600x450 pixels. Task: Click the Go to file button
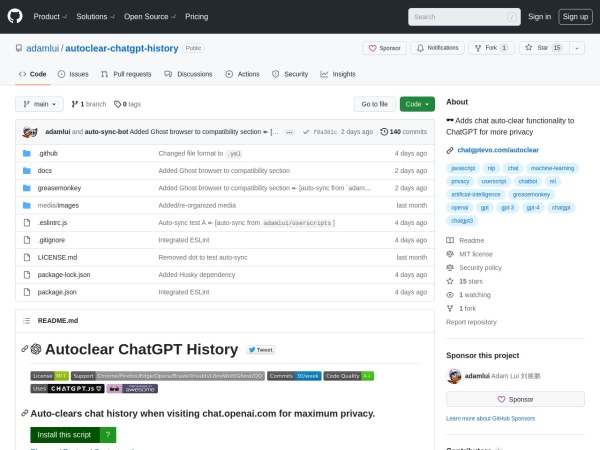[x=375, y=104]
